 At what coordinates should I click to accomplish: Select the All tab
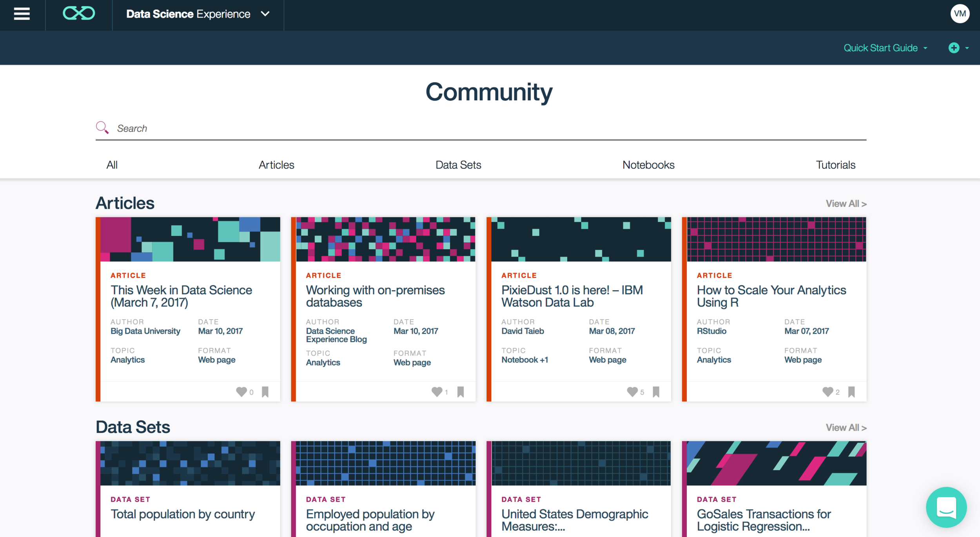(x=112, y=165)
